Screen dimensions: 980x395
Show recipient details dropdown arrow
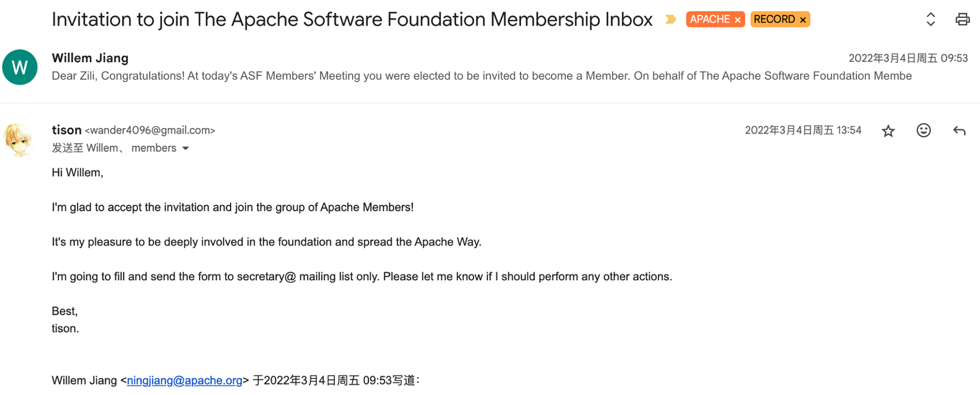(186, 149)
